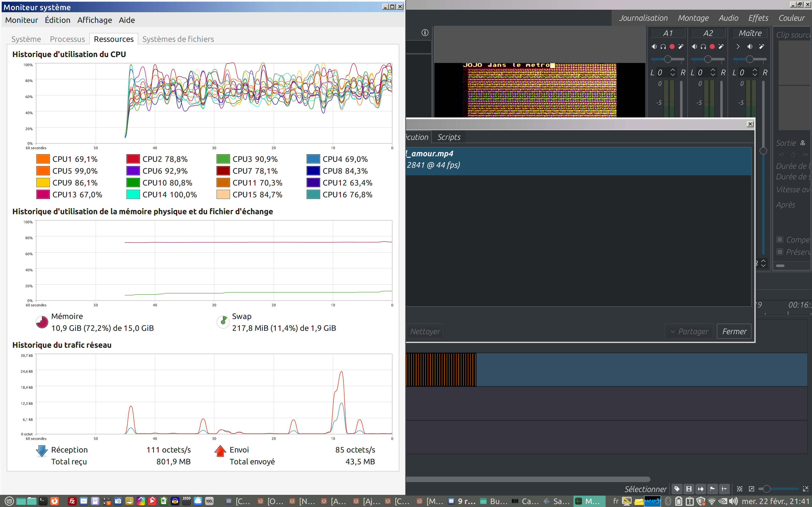Toggle snapping icon in timeline toolbar
The image size is (812, 507).
[x=724, y=489]
